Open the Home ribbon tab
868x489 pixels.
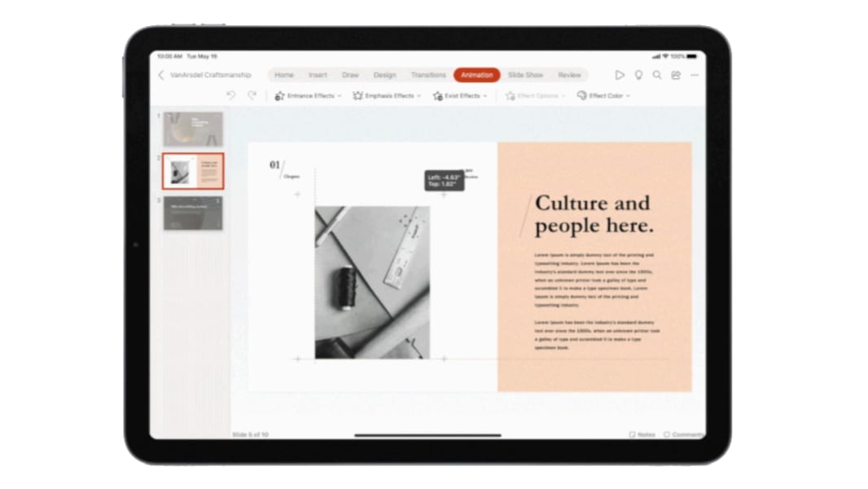coord(284,75)
